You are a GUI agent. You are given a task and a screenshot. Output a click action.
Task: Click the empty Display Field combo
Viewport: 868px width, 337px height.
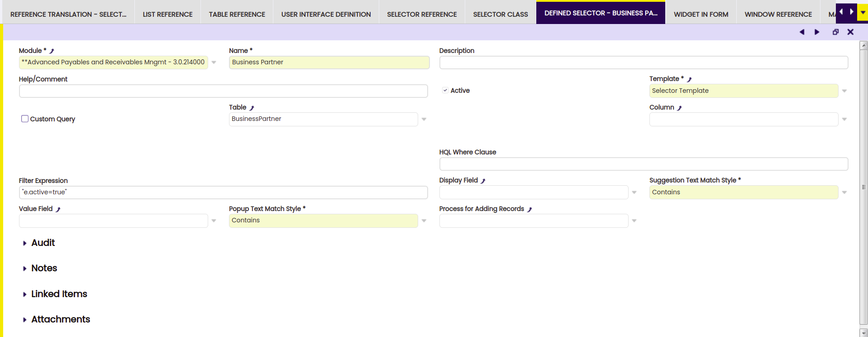534,193
